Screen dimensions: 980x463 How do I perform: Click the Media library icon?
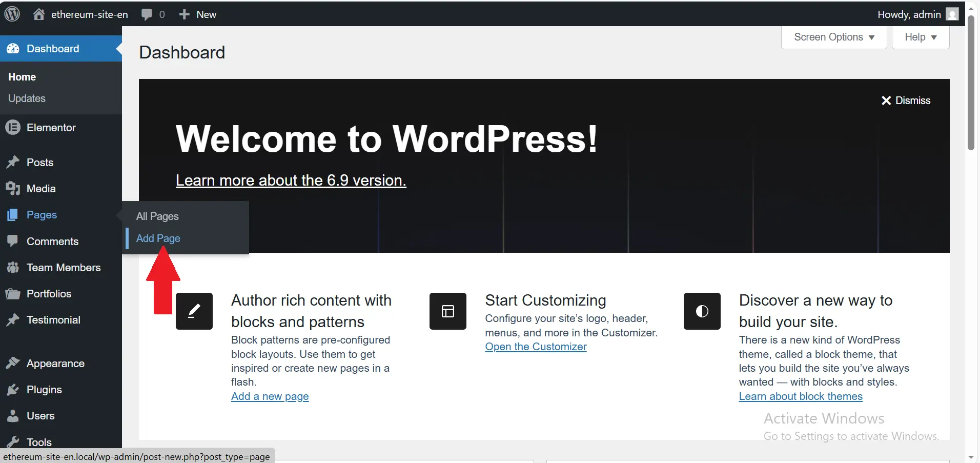[x=13, y=189]
